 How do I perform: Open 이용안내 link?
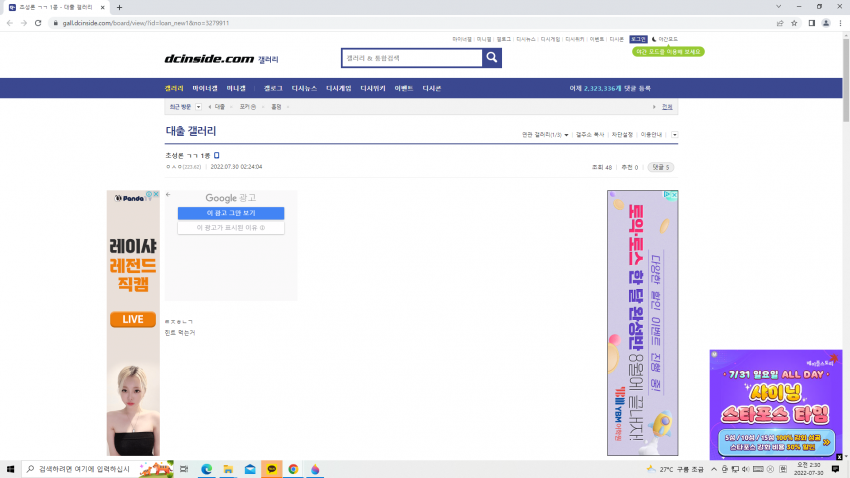point(651,134)
